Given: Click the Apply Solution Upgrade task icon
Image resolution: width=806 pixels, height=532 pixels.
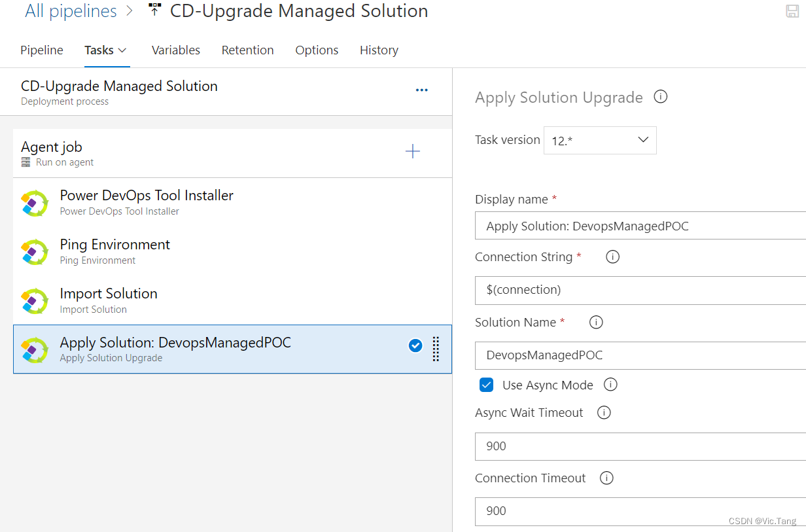Looking at the screenshot, I should [34, 350].
